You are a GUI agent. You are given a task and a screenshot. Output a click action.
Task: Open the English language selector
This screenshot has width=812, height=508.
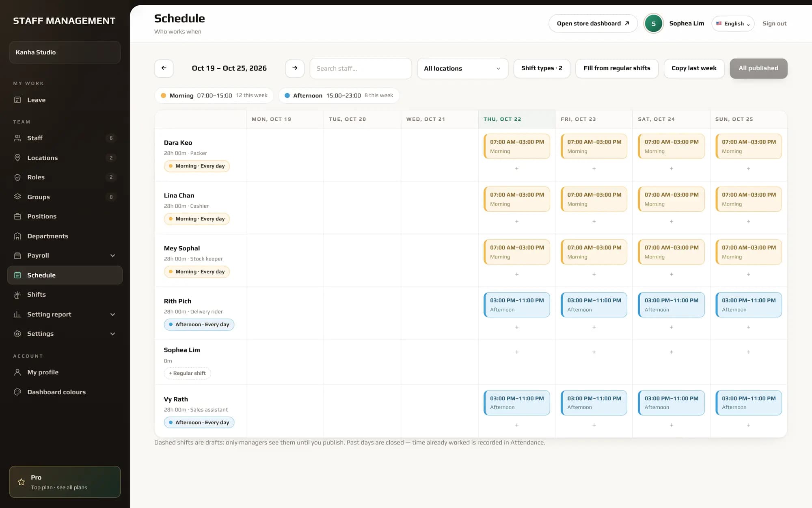point(733,24)
